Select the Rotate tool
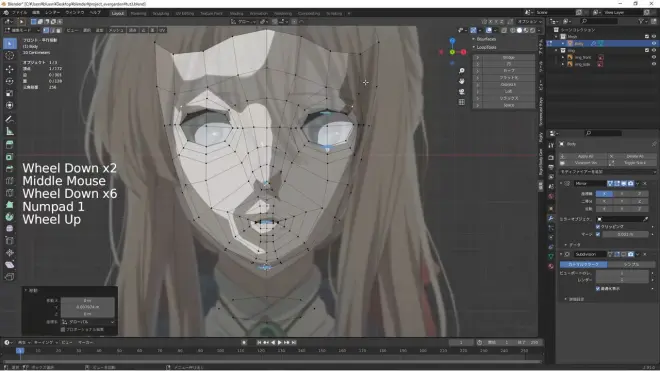The width and height of the screenshot is (660, 371). pyautogui.click(x=10, y=81)
